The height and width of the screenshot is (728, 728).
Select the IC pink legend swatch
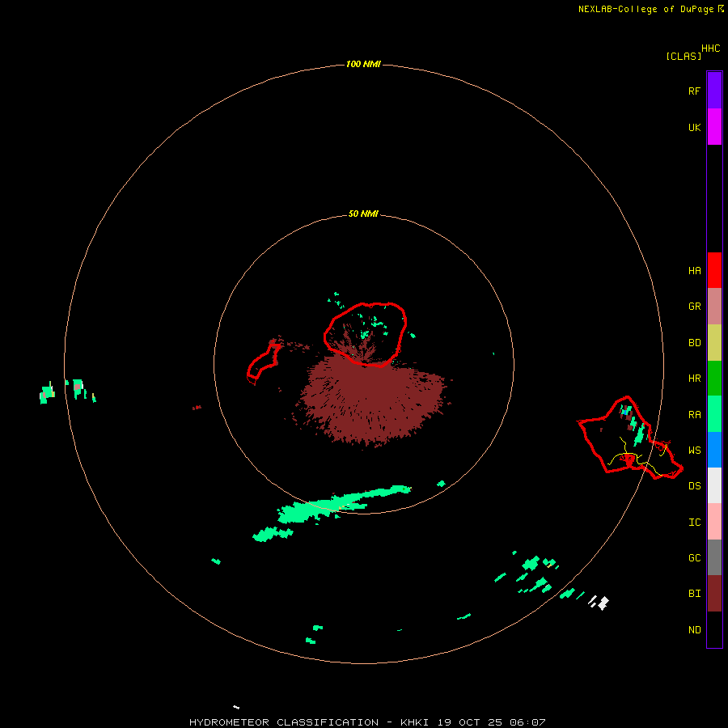[x=714, y=522]
